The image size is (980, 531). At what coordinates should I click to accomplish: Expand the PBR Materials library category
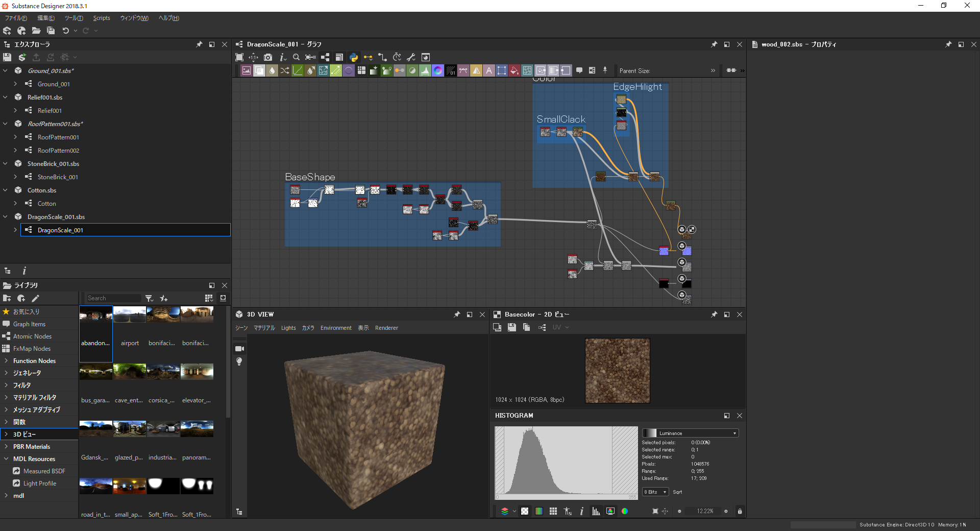pyautogui.click(x=6, y=446)
